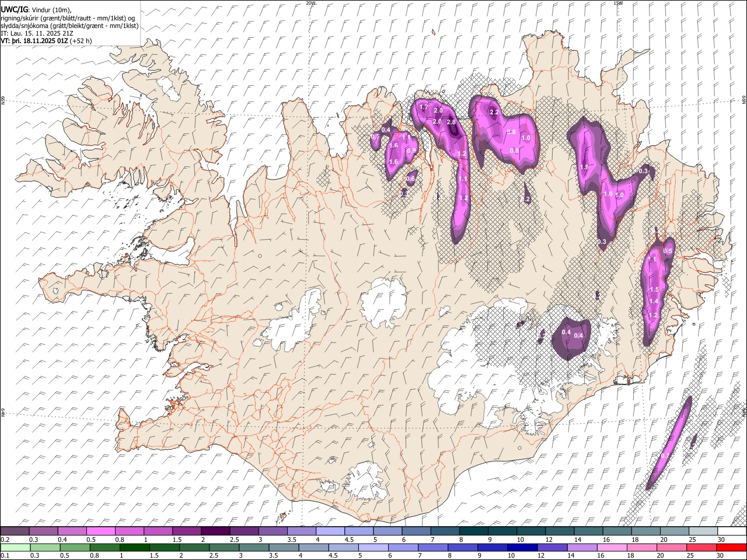Viewport: 747px width, 560px height.
Task: Select the mauve swatch between 0.2 and 0.3, upper legend
Action: coord(15,531)
